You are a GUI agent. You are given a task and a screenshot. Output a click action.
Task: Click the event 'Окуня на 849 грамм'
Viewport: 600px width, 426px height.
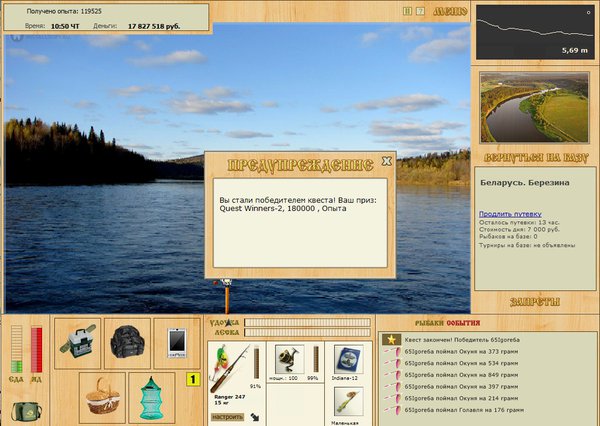(x=461, y=375)
